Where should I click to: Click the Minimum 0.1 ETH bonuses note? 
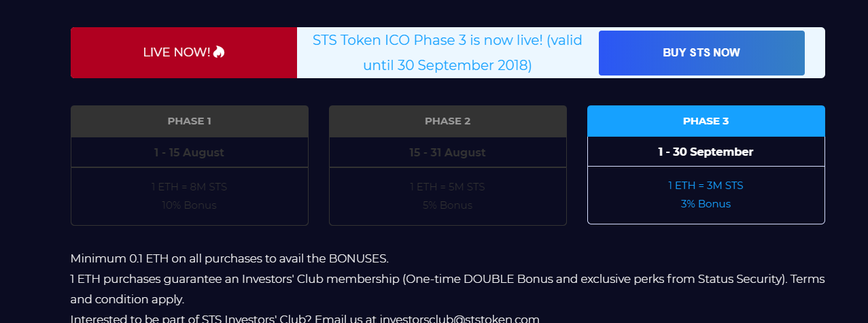[x=230, y=258]
